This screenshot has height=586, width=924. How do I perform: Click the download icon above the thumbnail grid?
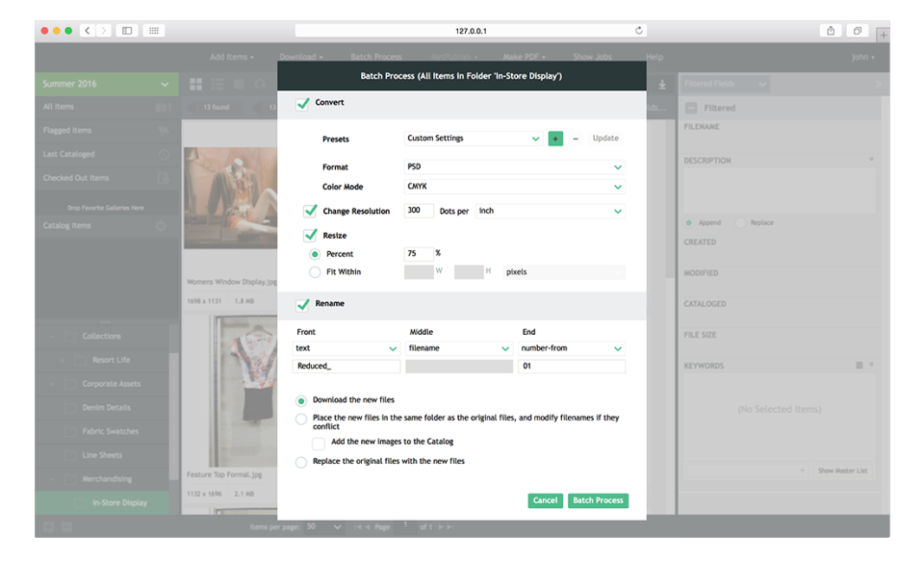click(662, 84)
